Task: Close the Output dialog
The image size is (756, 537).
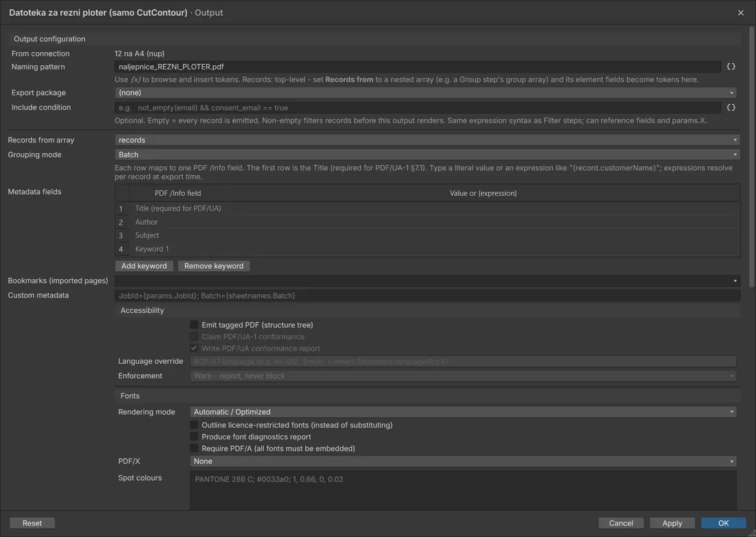Action: coord(741,12)
